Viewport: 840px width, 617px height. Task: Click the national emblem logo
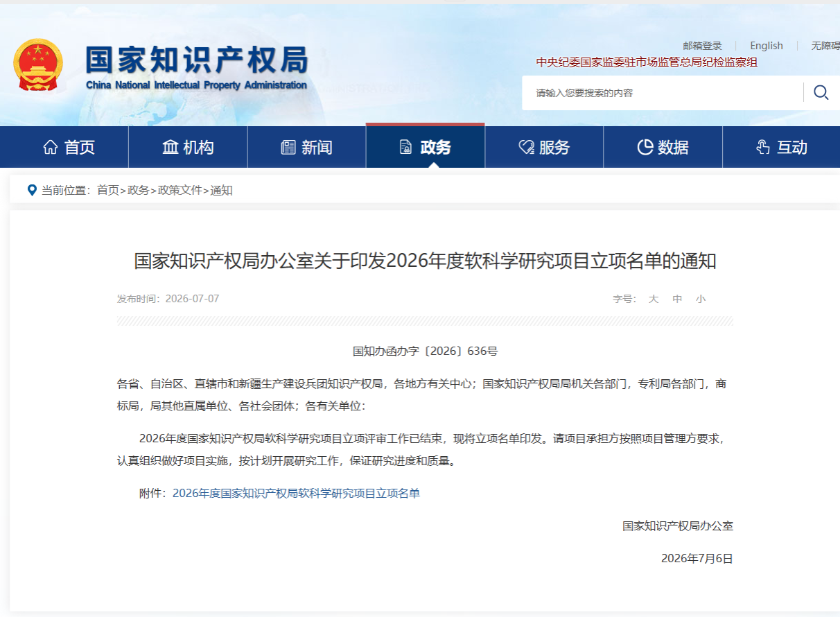pyautogui.click(x=38, y=64)
